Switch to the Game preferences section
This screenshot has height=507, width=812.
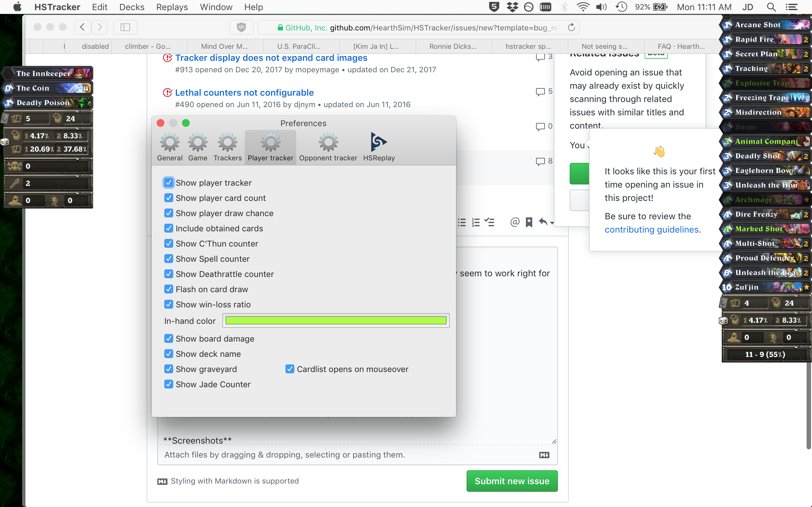pyautogui.click(x=198, y=146)
